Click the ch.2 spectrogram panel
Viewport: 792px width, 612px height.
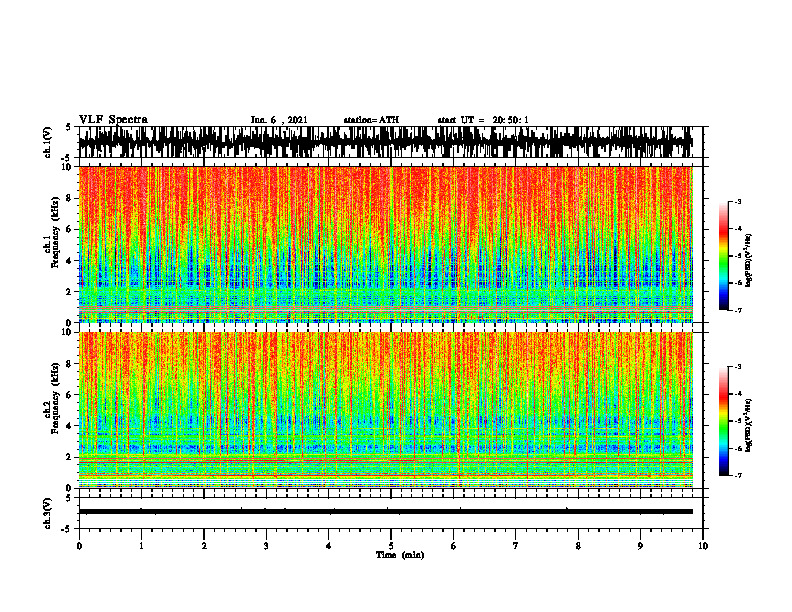coord(386,410)
